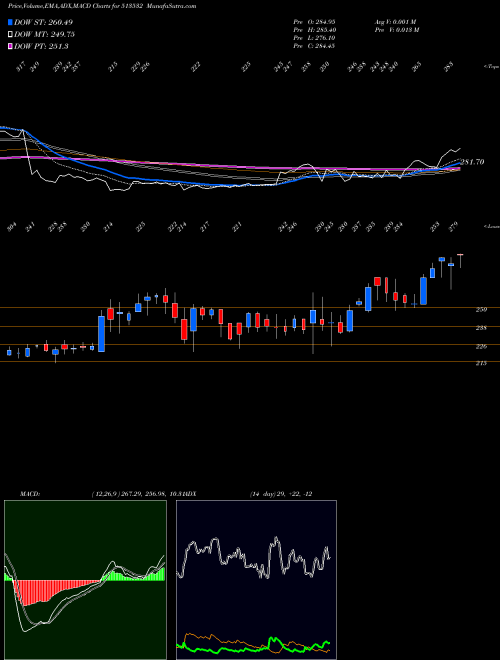Click the magenta DOW PT legend swatch

click(x=11, y=46)
